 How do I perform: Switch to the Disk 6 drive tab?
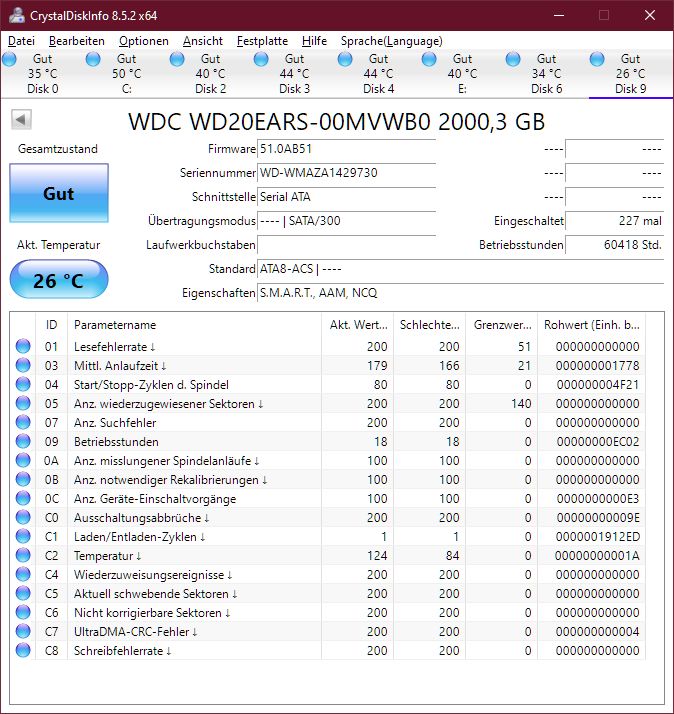(546, 74)
